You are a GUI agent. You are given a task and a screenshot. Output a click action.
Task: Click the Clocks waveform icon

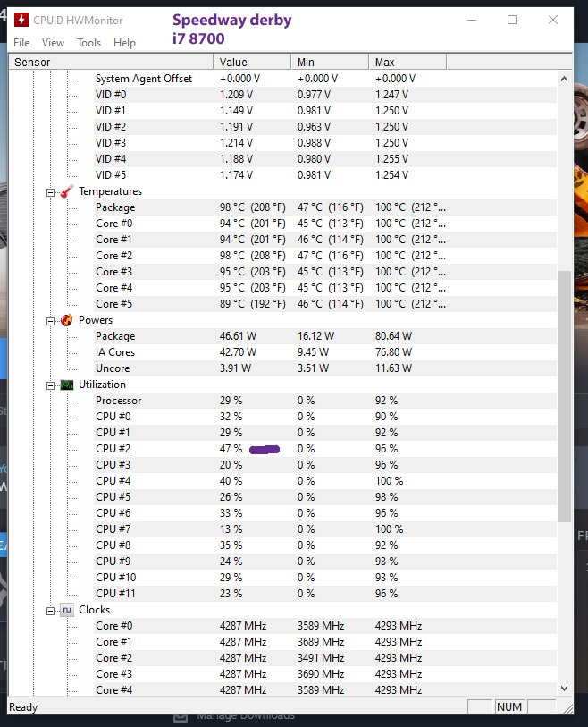[66, 610]
